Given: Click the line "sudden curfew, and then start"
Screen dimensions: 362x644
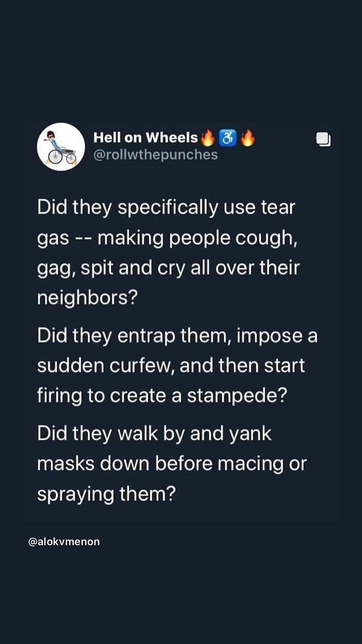Looking at the screenshot, I should tap(171, 365).
